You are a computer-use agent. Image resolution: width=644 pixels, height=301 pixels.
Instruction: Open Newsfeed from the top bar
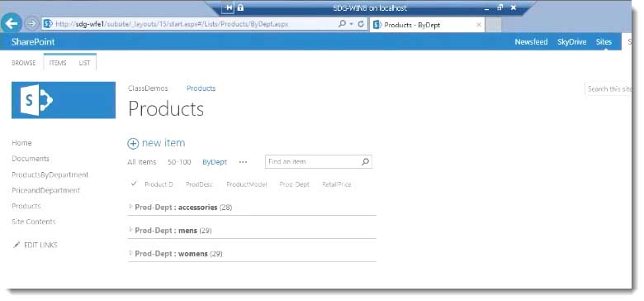(531, 41)
